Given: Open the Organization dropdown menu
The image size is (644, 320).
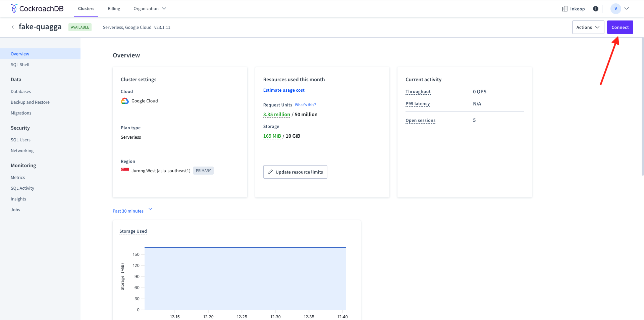Looking at the screenshot, I should pyautogui.click(x=150, y=9).
